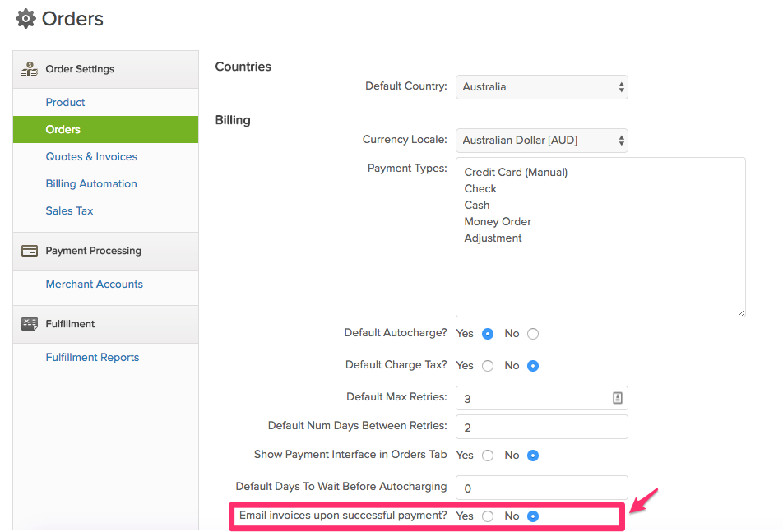This screenshot has width=783, height=532.
Task: Select No for Default Autocharge
Action: (x=533, y=334)
